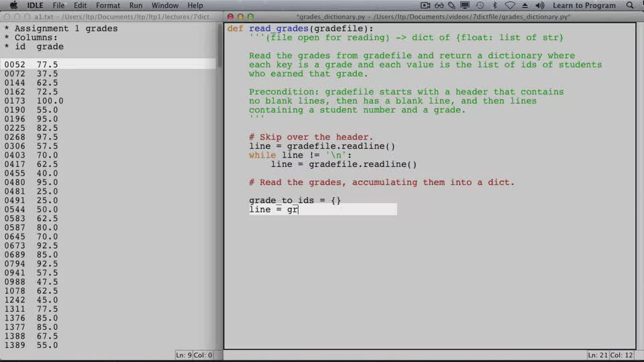Open the Run menu
This screenshot has height=362, width=644.
pos(136,5)
